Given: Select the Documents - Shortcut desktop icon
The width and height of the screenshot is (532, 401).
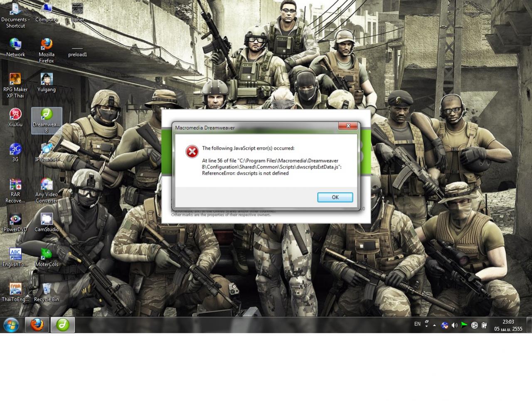Looking at the screenshot, I should click(15, 15).
